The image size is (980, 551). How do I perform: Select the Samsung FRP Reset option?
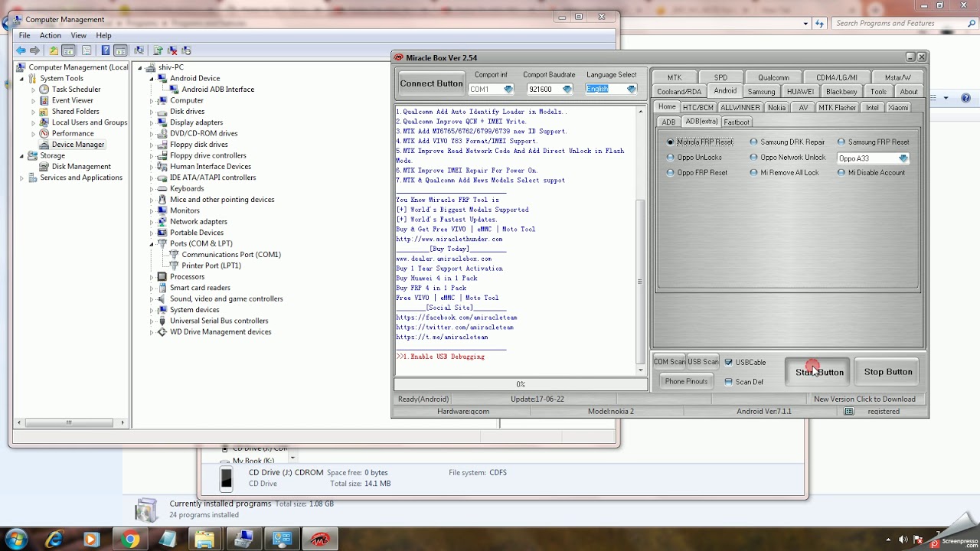tap(873, 142)
